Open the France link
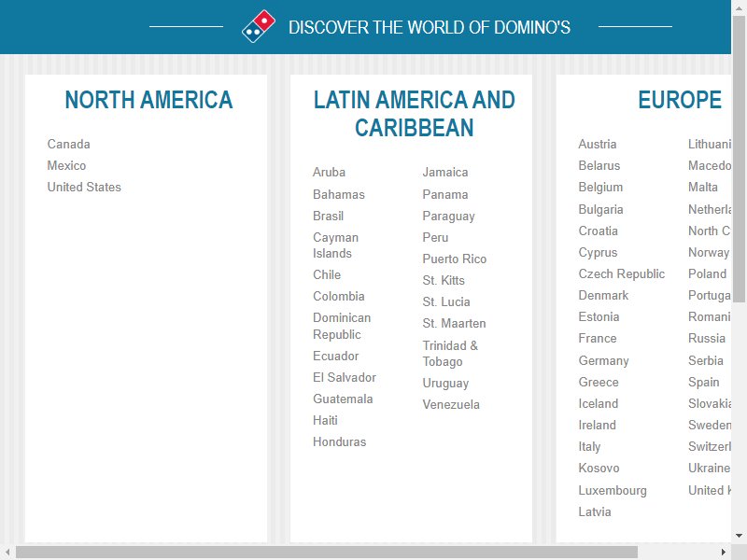Screen dimensions: 747x560 click(598, 338)
